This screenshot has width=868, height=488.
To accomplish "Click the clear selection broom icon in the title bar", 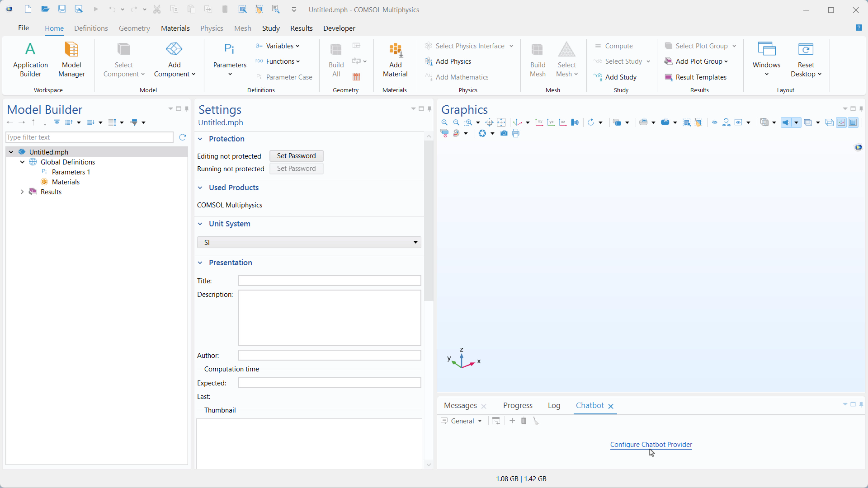I will coord(259,9).
